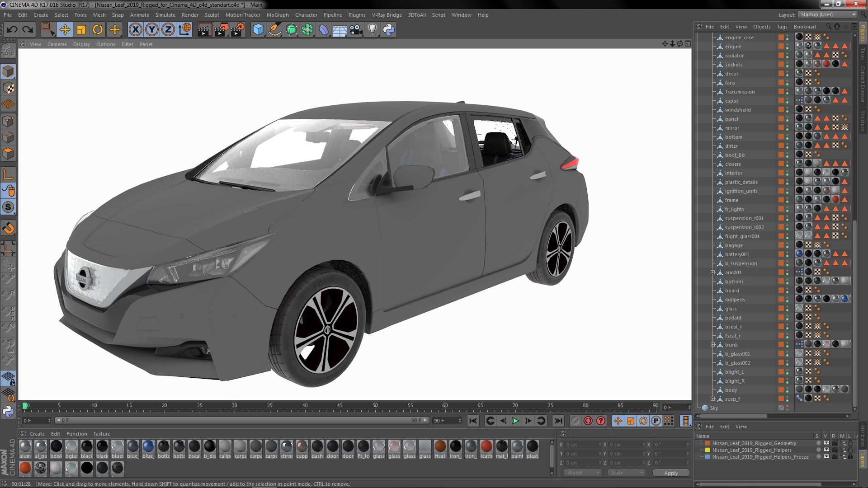868x488 pixels.
Task: Open the material manager Create menu
Action: pos(37,434)
